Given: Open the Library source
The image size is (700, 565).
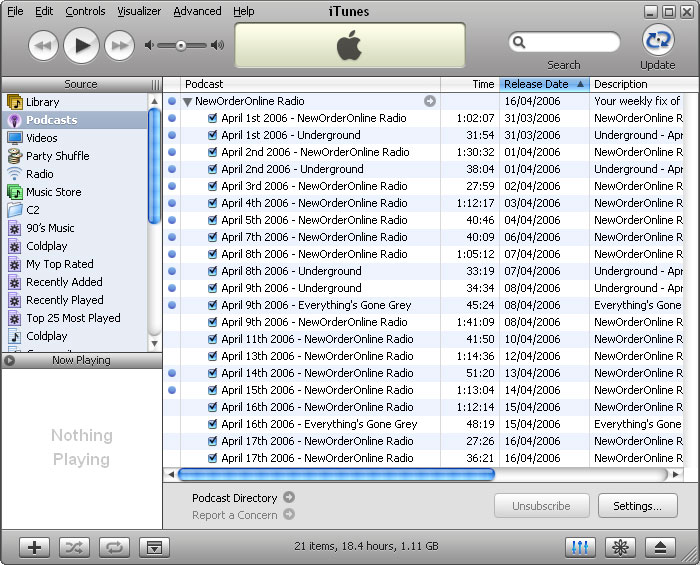Looking at the screenshot, I should [x=75, y=102].
